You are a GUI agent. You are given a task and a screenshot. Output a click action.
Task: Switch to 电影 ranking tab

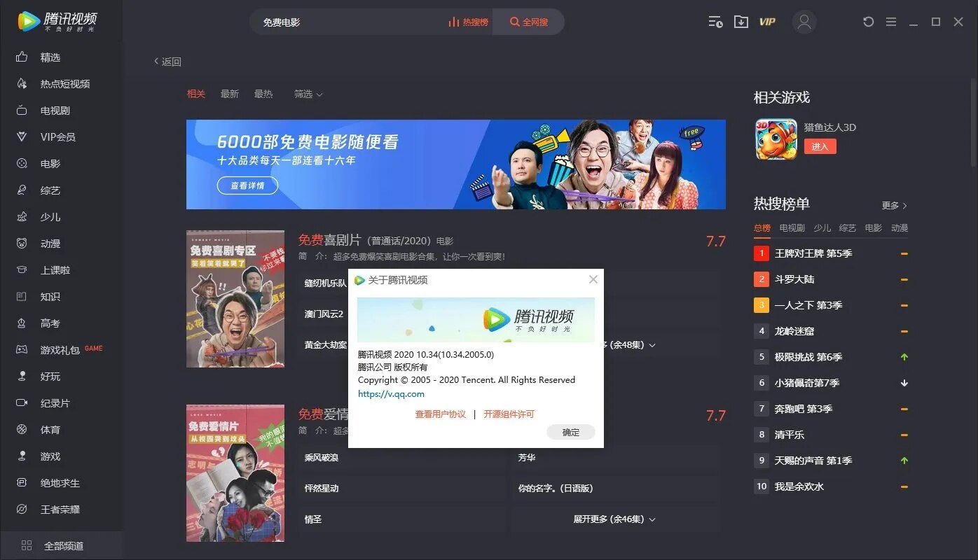[x=874, y=228]
